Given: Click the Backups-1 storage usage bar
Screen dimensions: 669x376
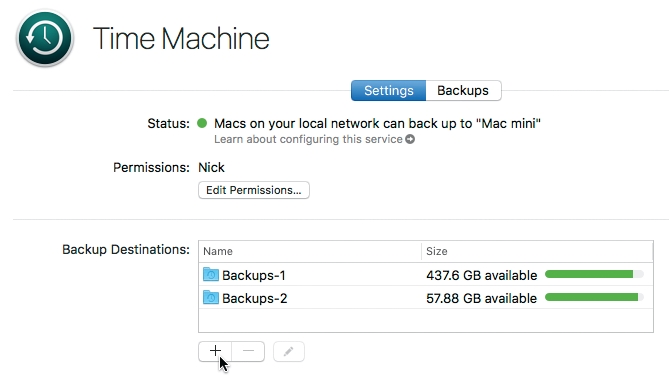Looking at the screenshot, I should (594, 274).
